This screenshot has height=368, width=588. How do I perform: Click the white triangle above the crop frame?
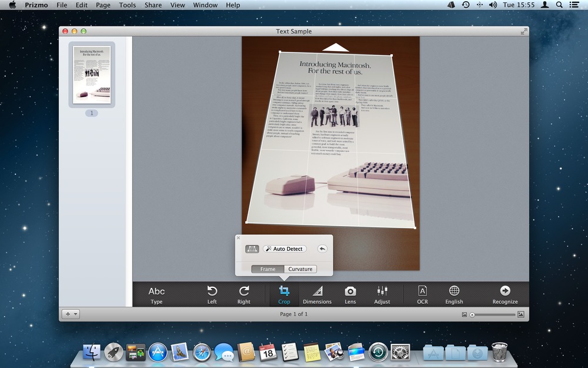pyautogui.click(x=336, y=47)
